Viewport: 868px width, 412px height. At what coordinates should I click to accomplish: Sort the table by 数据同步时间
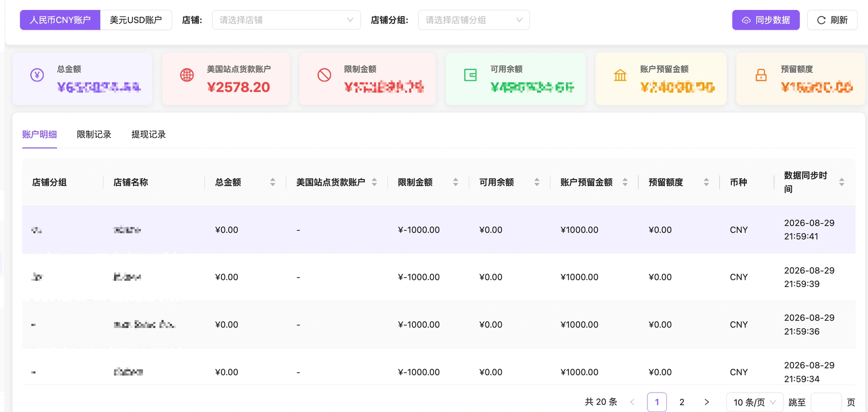pyautogui.click(x=842, y=182)
